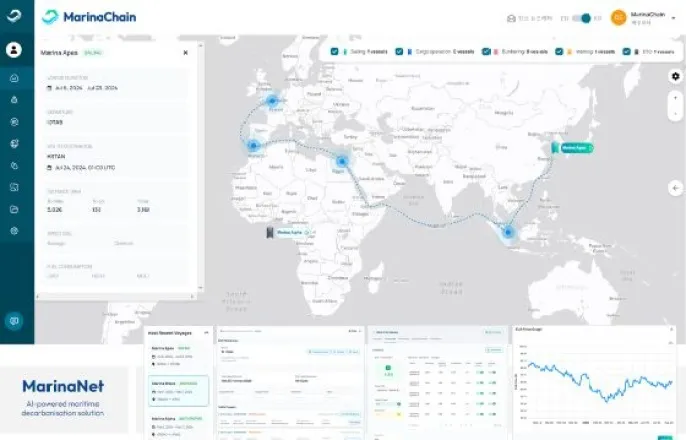The image size is (686, 440).
Task: Zoom out on the map
Action: (x=676, y=114)
